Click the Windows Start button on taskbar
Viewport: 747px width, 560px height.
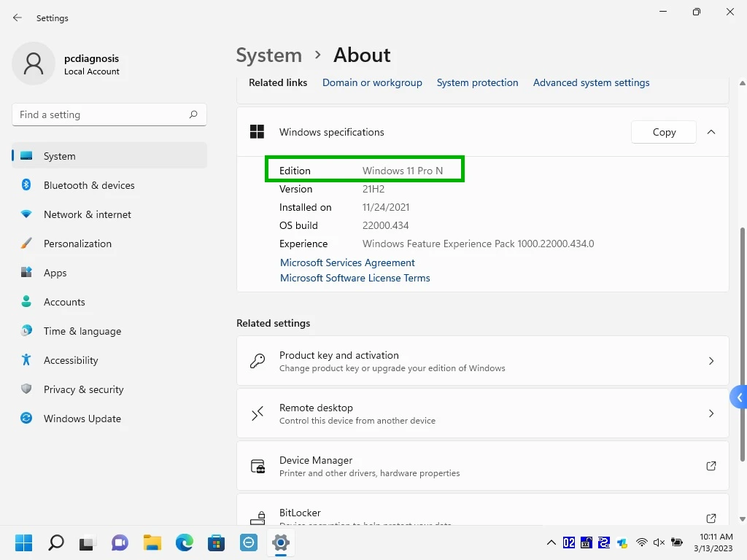24,542
